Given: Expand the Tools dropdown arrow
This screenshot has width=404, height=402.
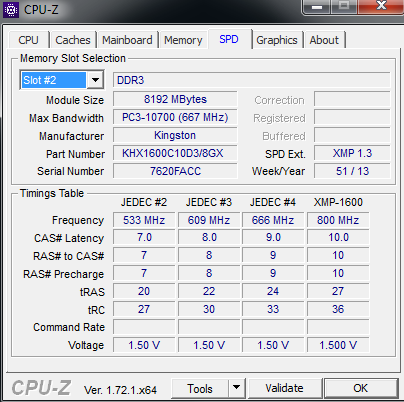Looking at the screenshot, I should (x=237, y=388).
